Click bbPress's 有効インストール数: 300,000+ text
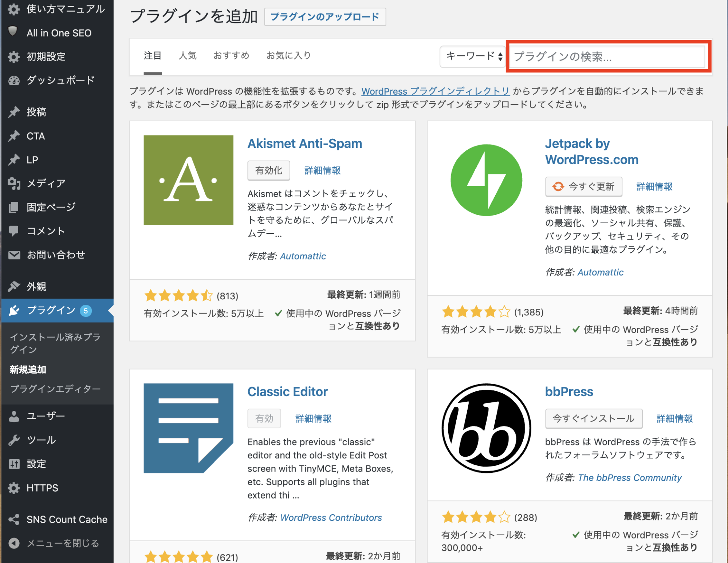Screen dimensions: 728x563 (x=483, y=541)
